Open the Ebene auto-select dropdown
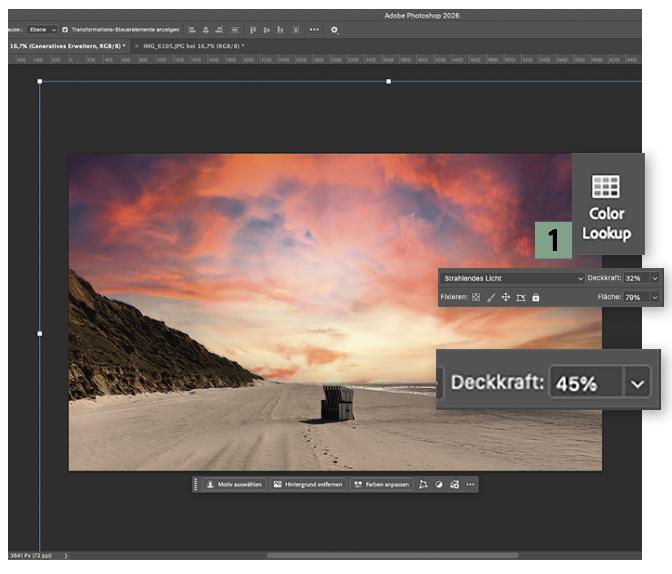The width and height of the screenshot is (672, 574). click(42, 30)
